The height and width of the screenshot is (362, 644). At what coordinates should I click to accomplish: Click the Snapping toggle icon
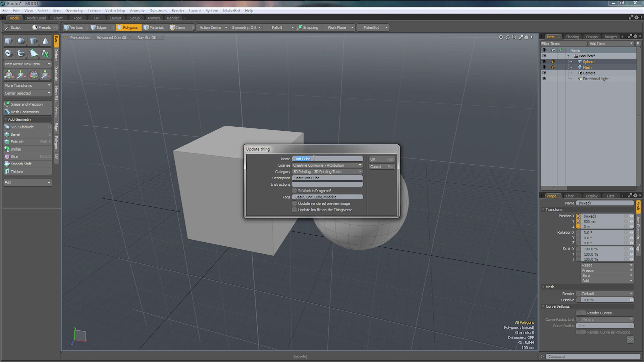(x=300, y=27)
